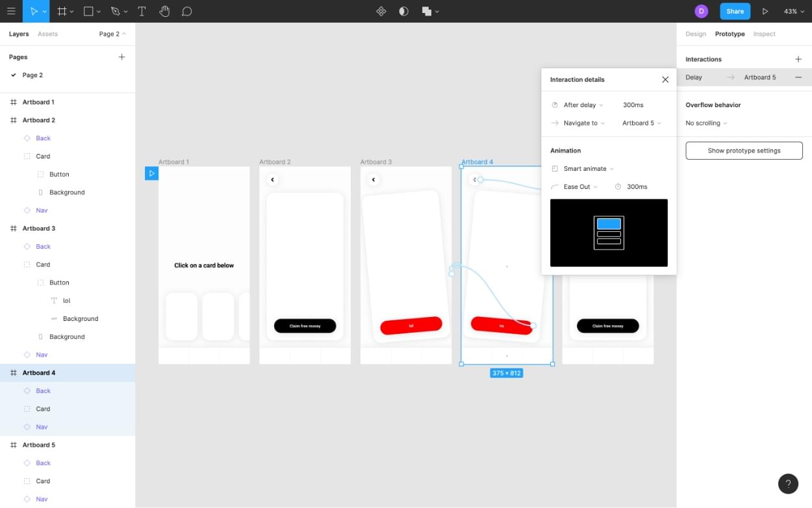
Task: Expand the Ease Out easing dropdown
Action: tap(580, 187)
